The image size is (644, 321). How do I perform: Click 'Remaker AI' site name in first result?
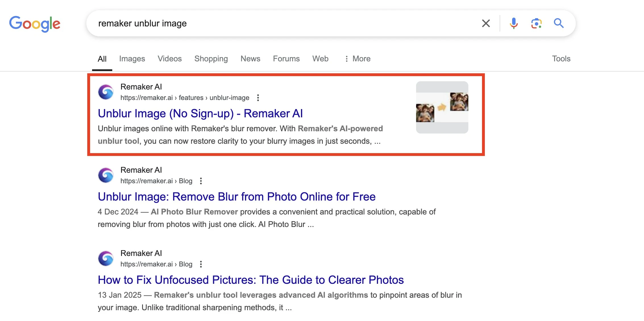click(x=141, y=87)
